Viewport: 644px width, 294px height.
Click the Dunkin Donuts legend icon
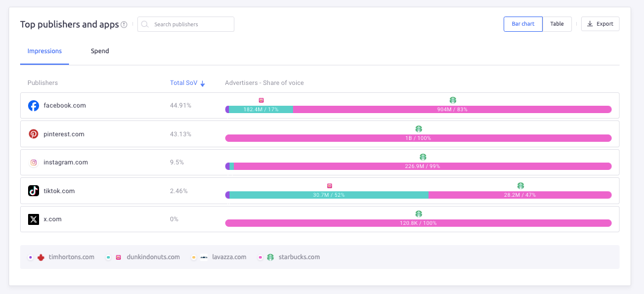point(118,257)
